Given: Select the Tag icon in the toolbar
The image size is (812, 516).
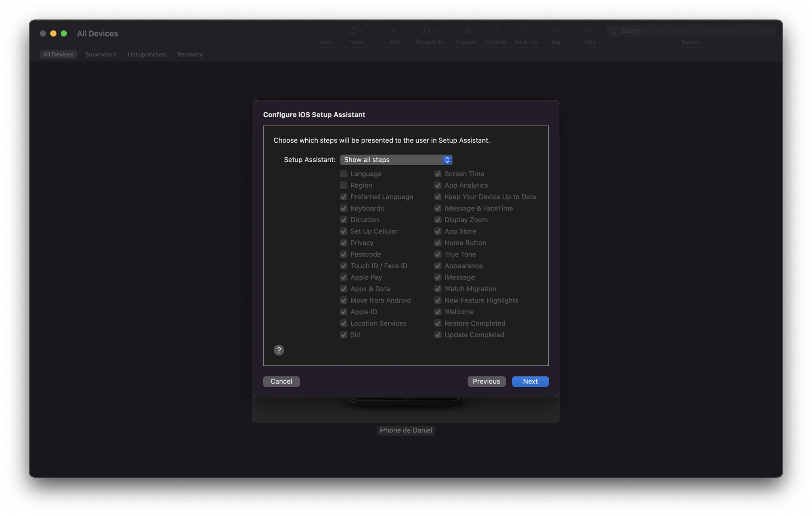Looking at the screenshot, I should (555, 31).
